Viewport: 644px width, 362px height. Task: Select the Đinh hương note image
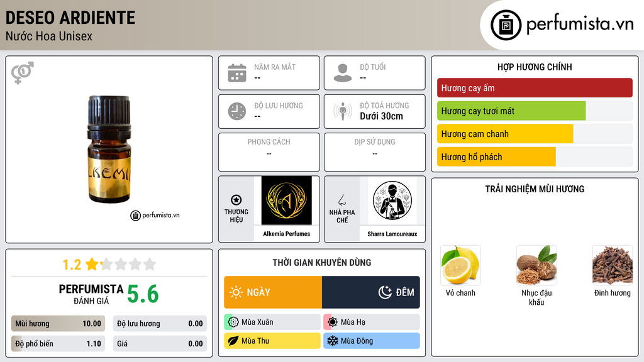click(x=613, y=265)
